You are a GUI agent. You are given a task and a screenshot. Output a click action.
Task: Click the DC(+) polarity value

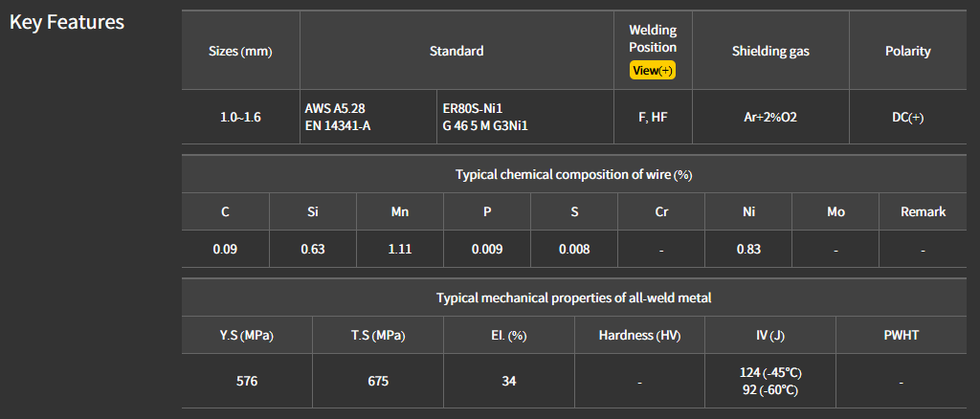(x=907, y=118)
